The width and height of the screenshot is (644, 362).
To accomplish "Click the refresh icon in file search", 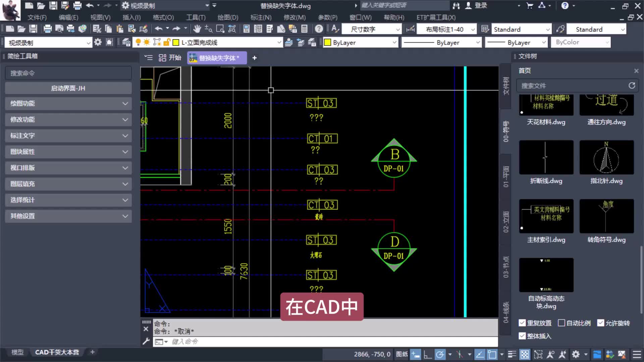I will [632, 86].
